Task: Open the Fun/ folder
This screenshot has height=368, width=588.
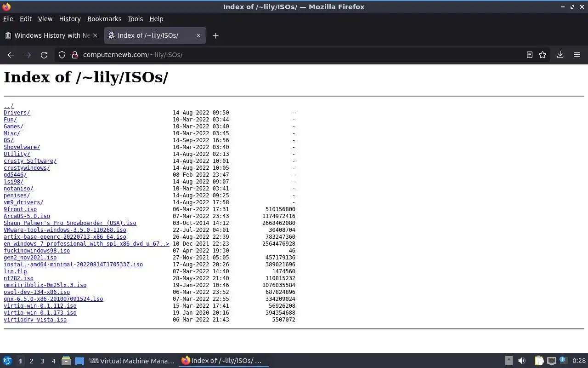Action: click(10, 120)
